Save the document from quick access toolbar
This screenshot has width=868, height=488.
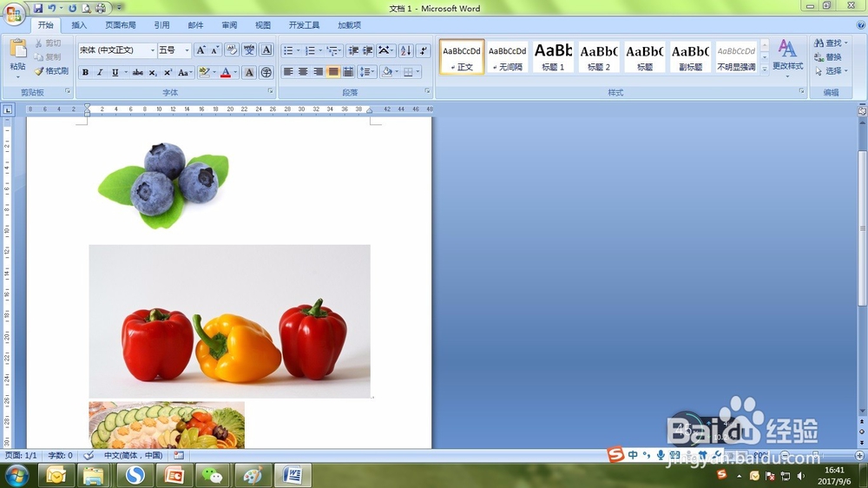pos(37,9)
